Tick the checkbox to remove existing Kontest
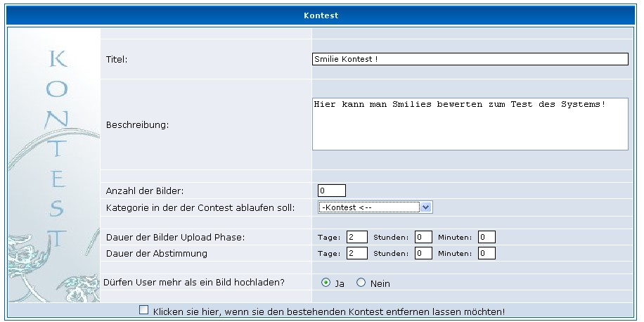 (x=144, y=310)
